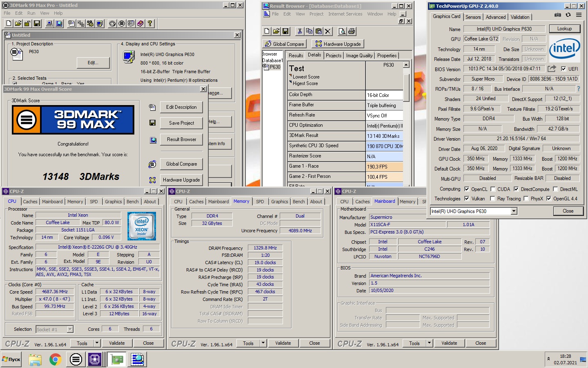Click Edit Description in Overall Score dialog
Viewport: 588px width, 368px height.
(181, 107)
